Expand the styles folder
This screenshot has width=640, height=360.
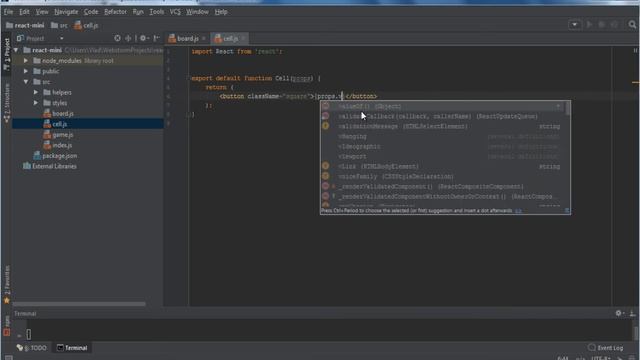[x=36, y=103]
